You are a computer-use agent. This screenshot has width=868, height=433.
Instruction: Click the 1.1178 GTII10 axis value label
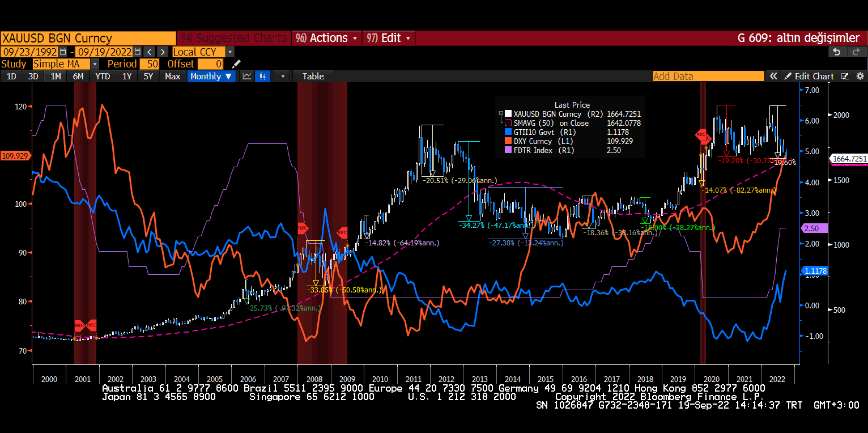(815, 271)
